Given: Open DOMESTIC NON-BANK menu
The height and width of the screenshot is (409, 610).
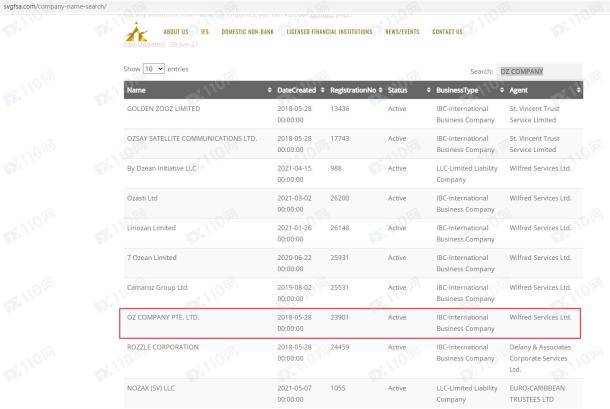Looking at the screenshot, I should [x=247, y=32].
